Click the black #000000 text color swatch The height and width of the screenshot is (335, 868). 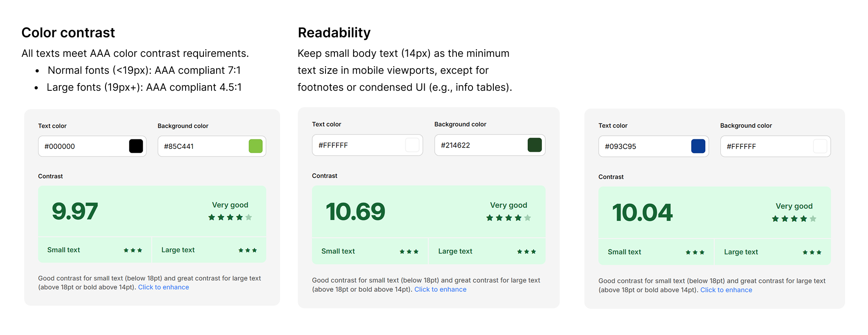[136, 146]
